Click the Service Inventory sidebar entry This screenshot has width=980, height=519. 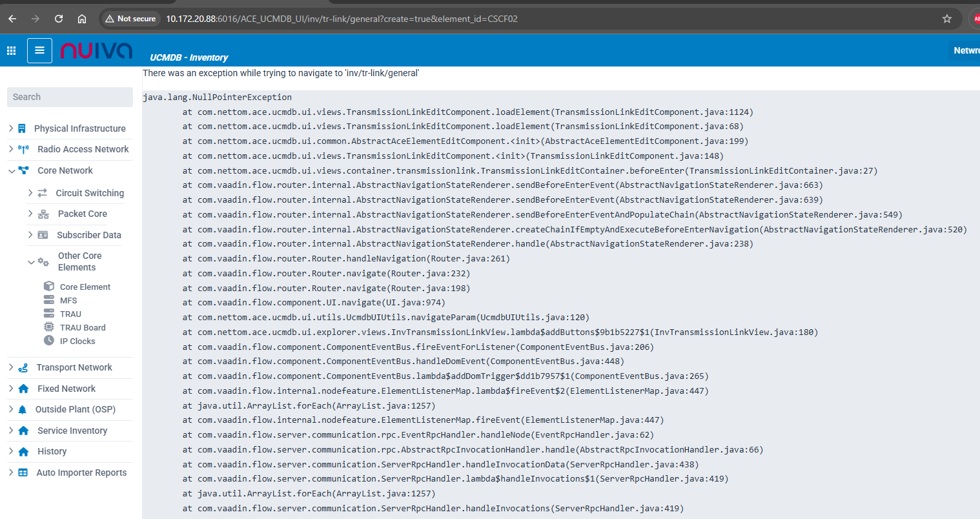(x=72, y=431)
